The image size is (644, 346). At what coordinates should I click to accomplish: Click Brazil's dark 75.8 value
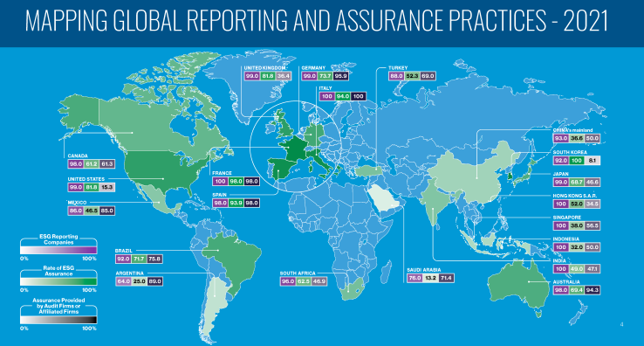(154, 259)
